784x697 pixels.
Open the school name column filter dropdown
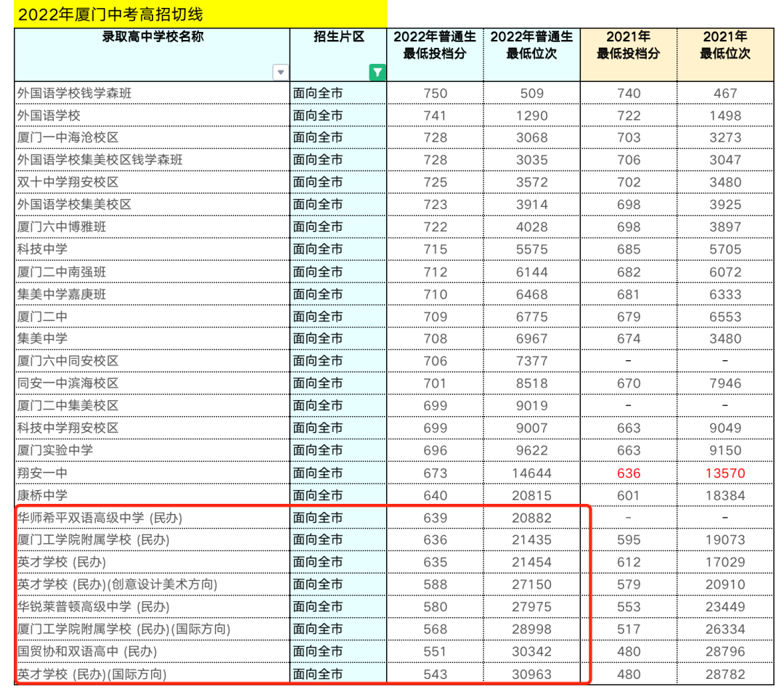tap(280, 73)
